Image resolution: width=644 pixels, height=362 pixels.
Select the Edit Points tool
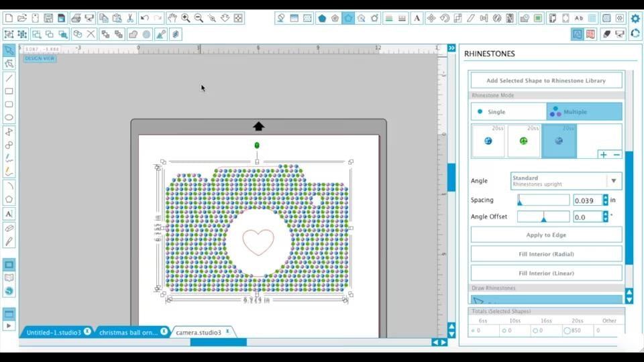pyautogui.click(x=9, y=64)
